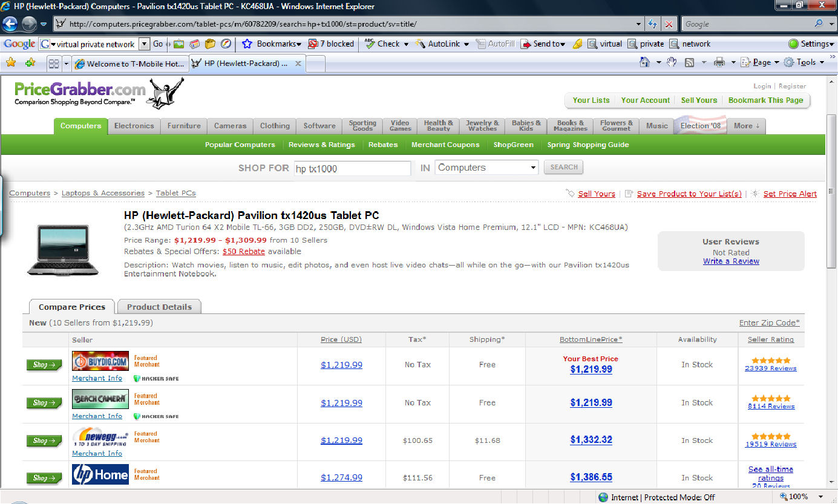Click the Beach Camera merchant logo
Viewport: 838px width, 504px height.
[100, 399]
